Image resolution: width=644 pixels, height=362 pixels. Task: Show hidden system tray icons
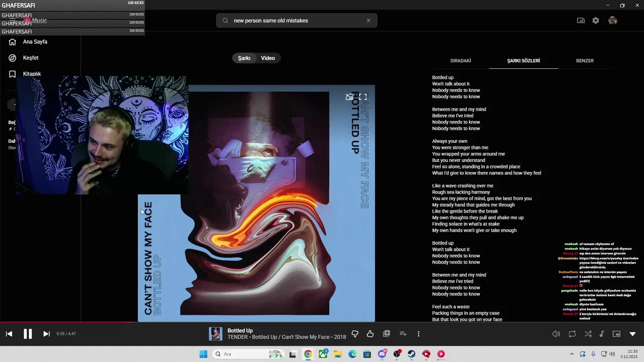tap(572, 354)
